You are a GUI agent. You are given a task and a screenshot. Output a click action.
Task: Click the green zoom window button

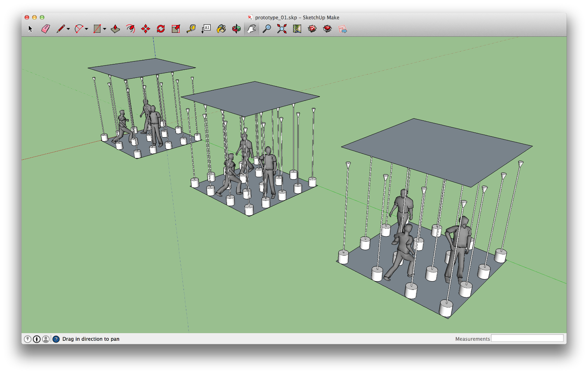pyautogui.click(x=42, y=17)
